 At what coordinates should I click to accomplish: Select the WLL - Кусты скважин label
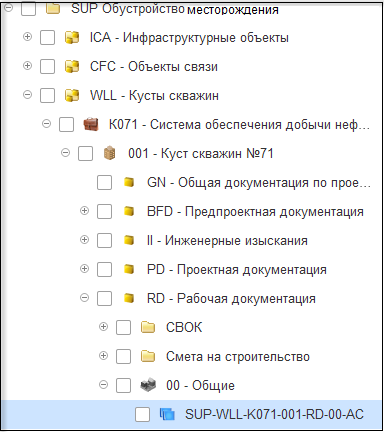(x=154, y=95)
